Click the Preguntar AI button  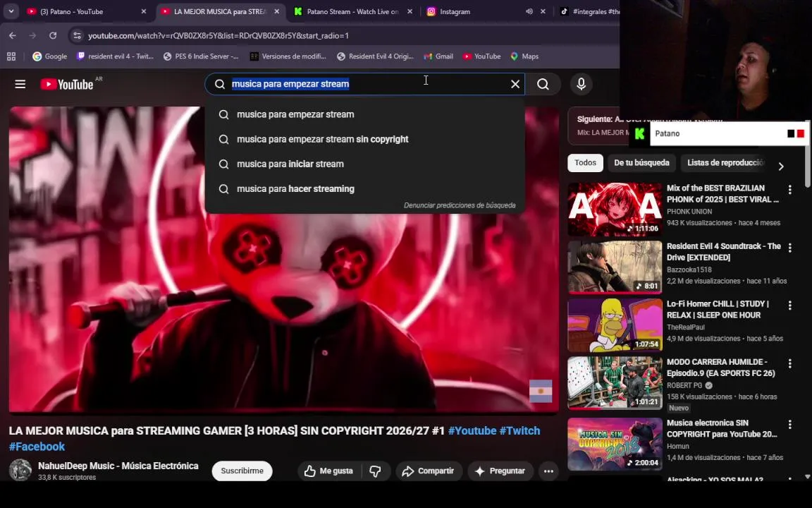click(500, 471)
